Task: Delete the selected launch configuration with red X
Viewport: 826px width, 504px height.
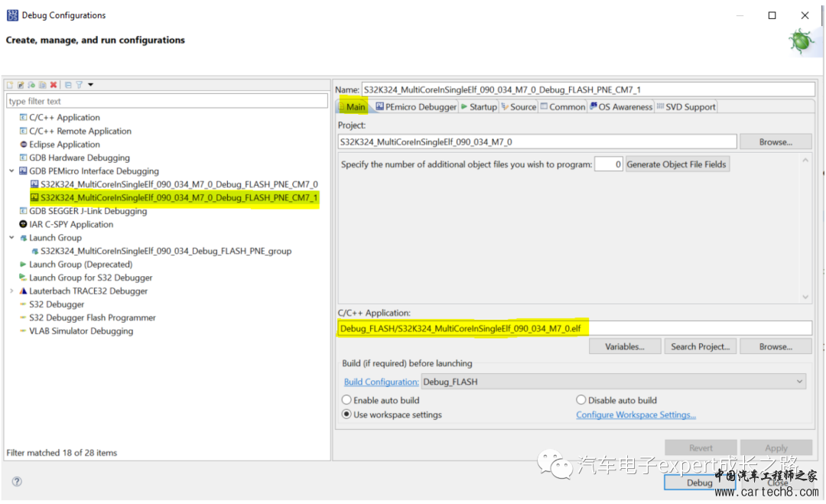Action: pos(54,85)
